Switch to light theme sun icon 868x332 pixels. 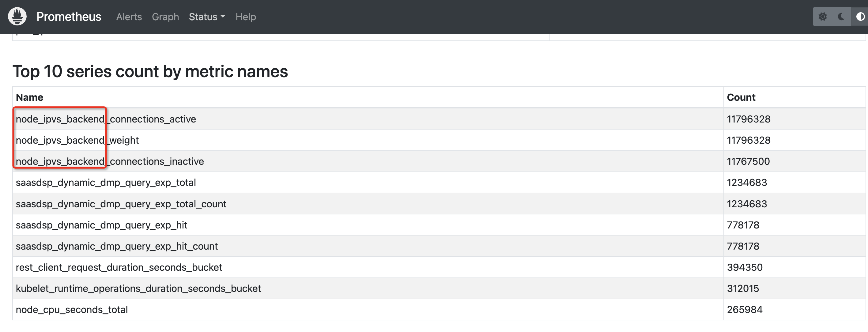pyautogui.click(x=822, y=17)
